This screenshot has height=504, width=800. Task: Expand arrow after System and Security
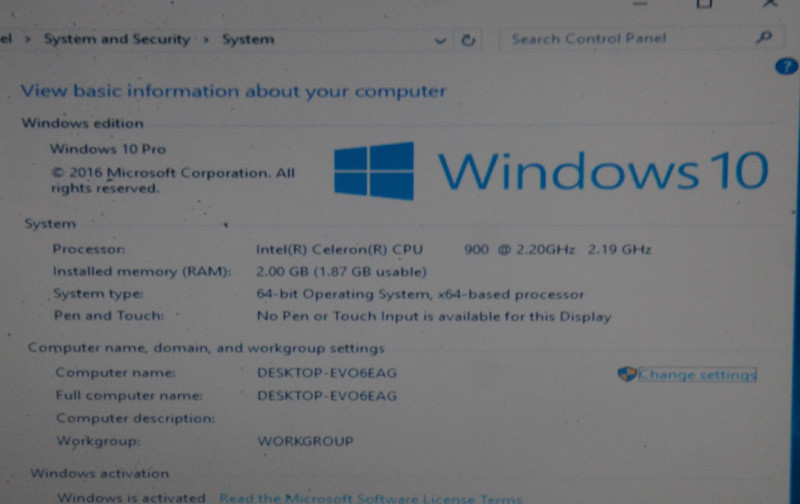(206, 39)
